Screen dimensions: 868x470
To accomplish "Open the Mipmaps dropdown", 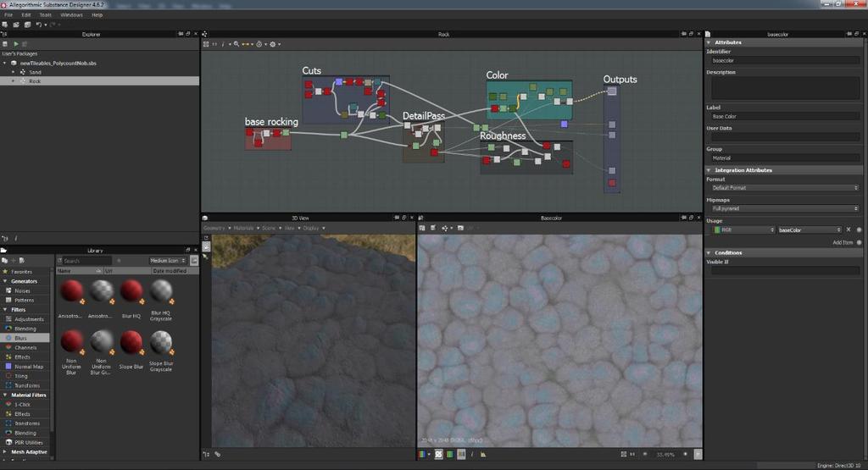I will coord(785,208).
